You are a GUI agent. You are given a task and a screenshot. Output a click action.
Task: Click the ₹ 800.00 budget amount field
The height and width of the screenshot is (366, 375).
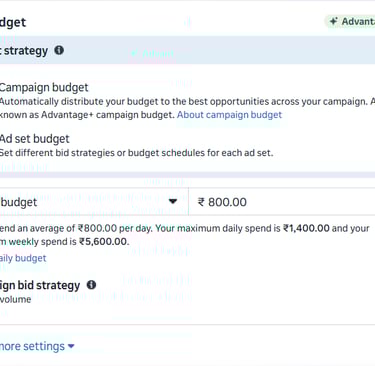coord(282,202)
